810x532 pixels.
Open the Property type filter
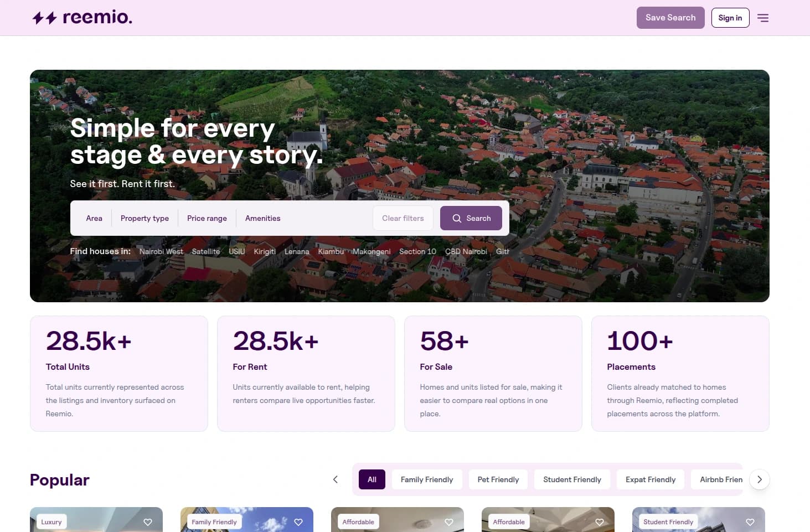click(x=145, y=218)
